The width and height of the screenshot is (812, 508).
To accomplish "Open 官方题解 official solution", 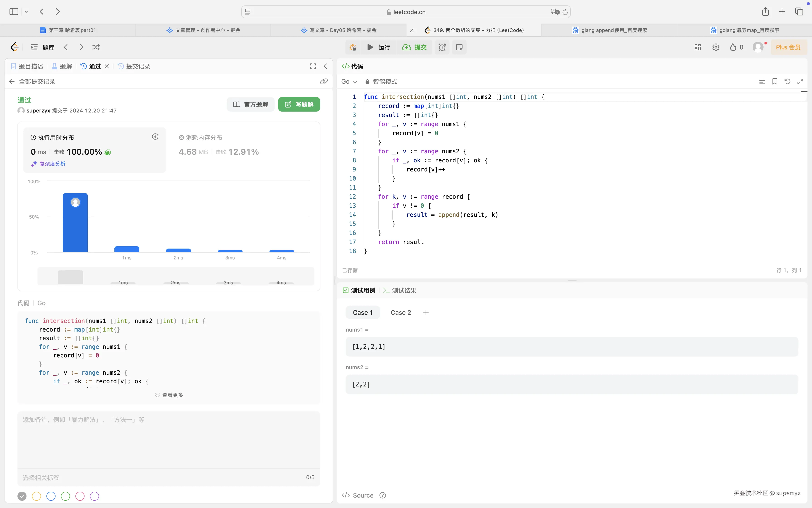I will (251, 105).
